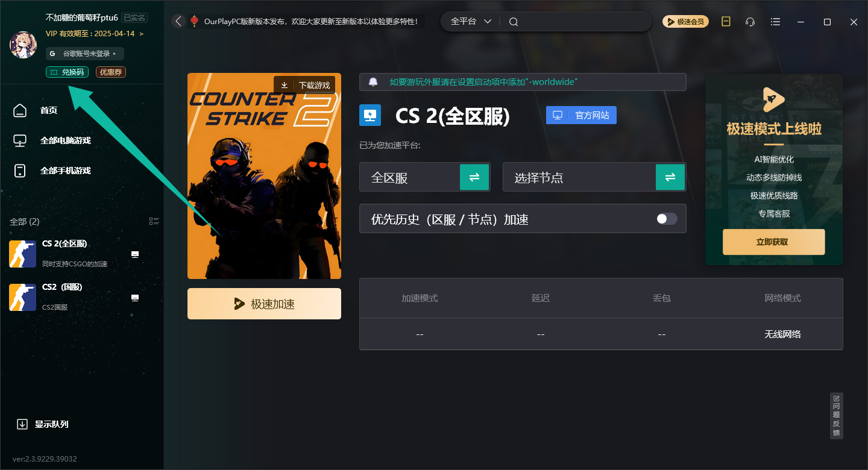Click the PC icon on CS2（国服）row
The width and height of the screenshot is (868, 470).
(135, 298)
